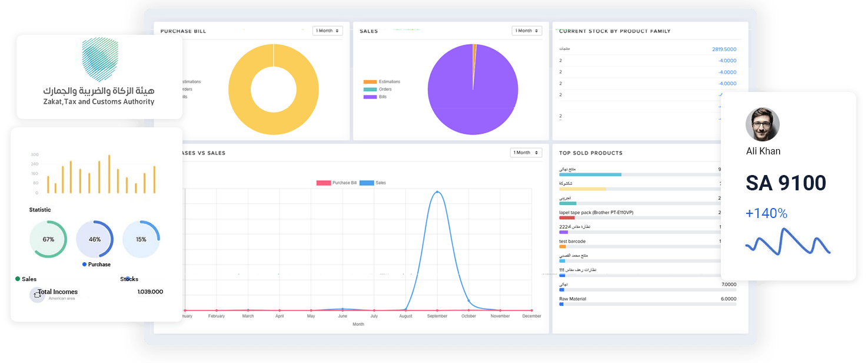Open the 2819.5000 stock value link
The width and height of the screenshot is (868, 363).
(724, 49)
